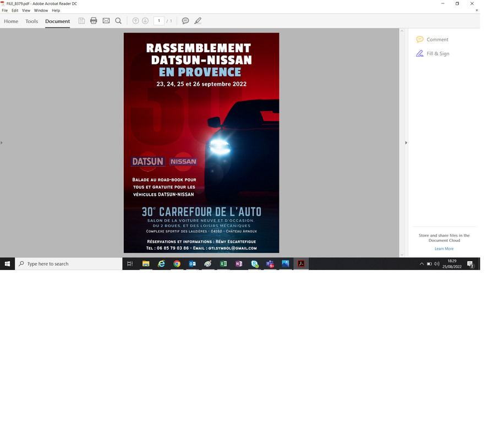Open the Window menu

pos(41,10)
